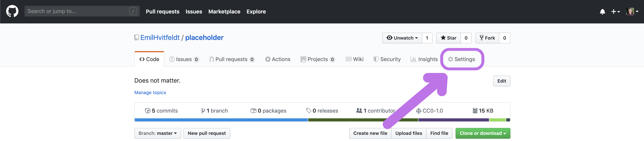644x141 pixels.
Task: Toggle the Unwatch repository button
Action: point(402,38)
